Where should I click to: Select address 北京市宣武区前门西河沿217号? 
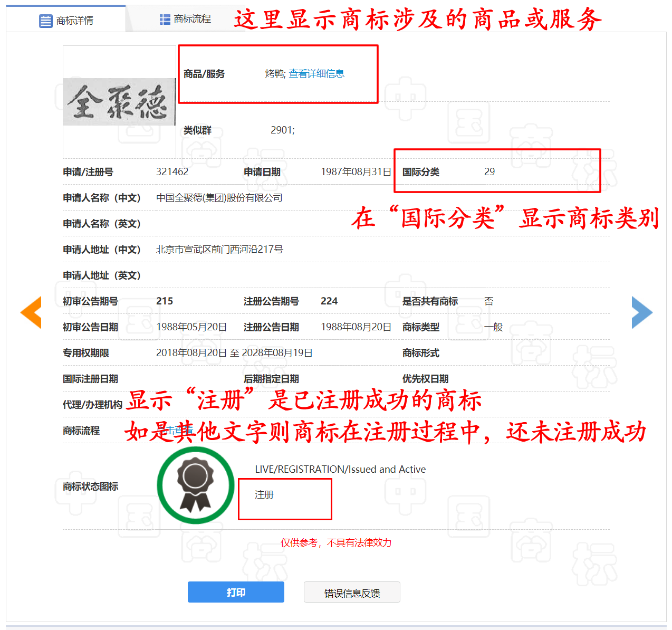tap(219, 249)
